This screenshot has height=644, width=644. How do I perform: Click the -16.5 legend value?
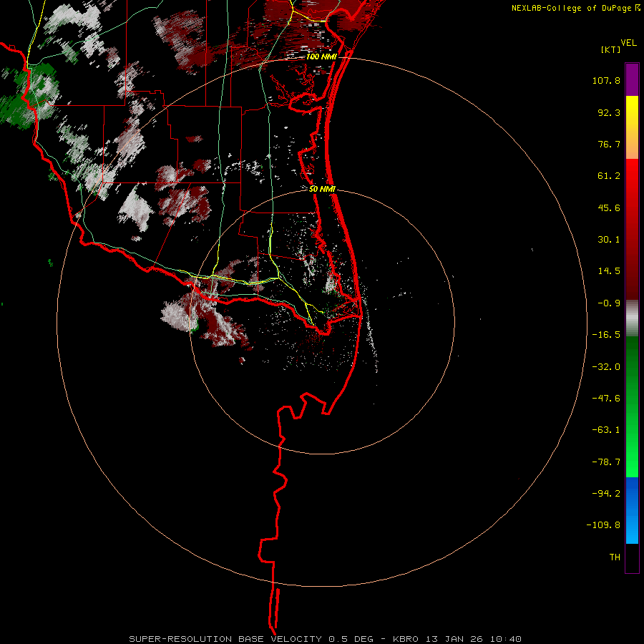(x=606, y=334)
